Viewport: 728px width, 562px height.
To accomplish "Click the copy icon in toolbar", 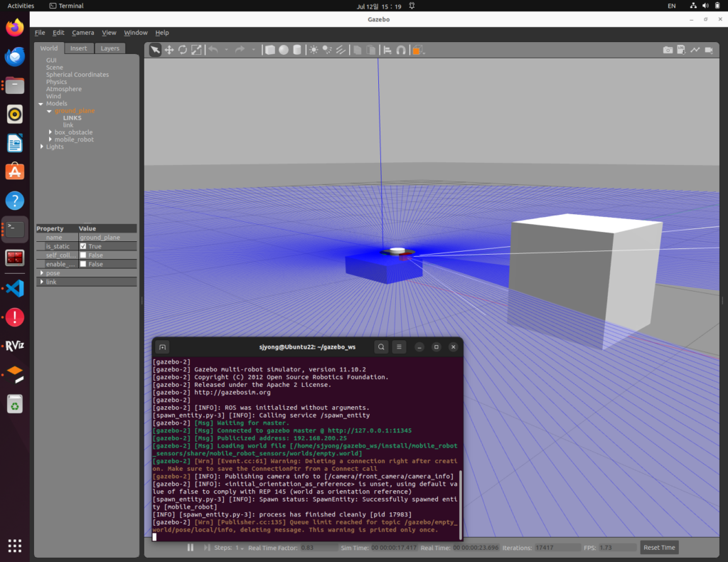I will click(x=358, y=50).
